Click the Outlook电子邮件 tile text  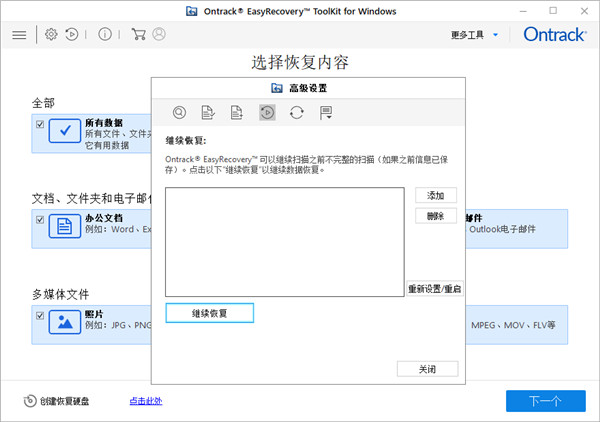[502, 229]
